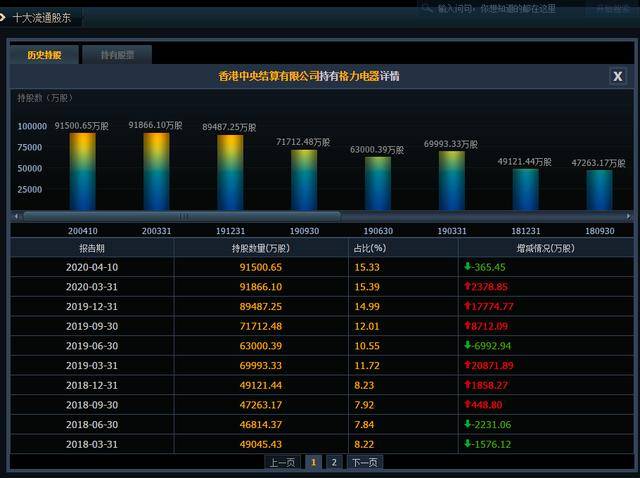Select the 2020-04-10 report date cell
640x478 pixels.
[x=92, y=267]
